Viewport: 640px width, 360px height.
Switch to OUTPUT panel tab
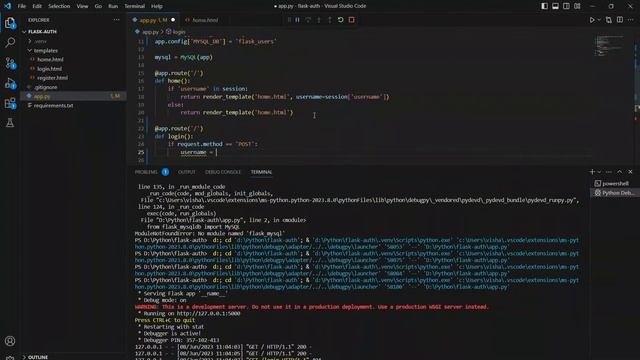click(x=187, y=172)
